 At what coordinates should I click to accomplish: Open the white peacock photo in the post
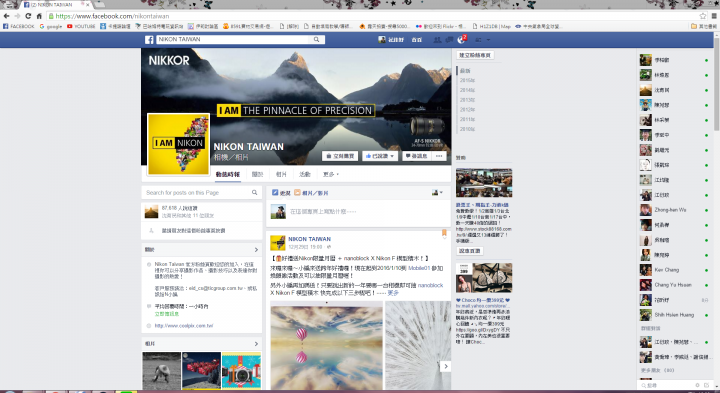pyautogui.click(x=418, y=345)
